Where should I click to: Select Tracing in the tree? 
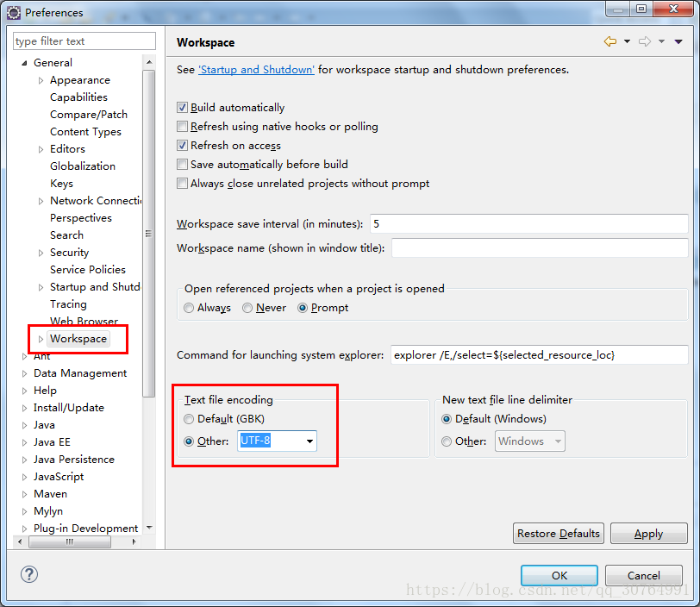tap(68, 304)
